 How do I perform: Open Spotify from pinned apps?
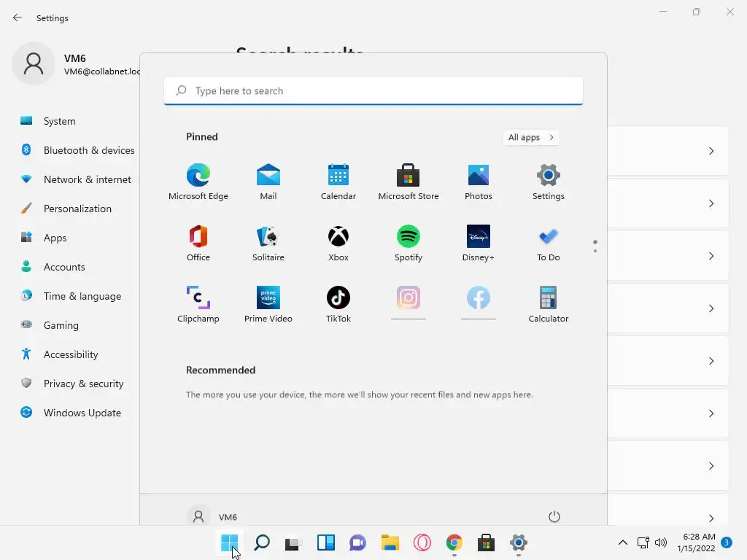409,244
